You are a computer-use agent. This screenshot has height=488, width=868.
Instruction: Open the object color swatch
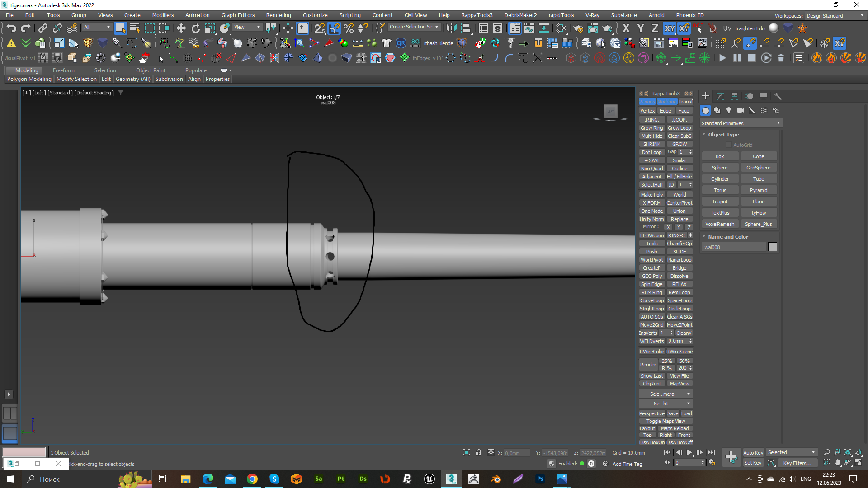[x=772, y=247]
